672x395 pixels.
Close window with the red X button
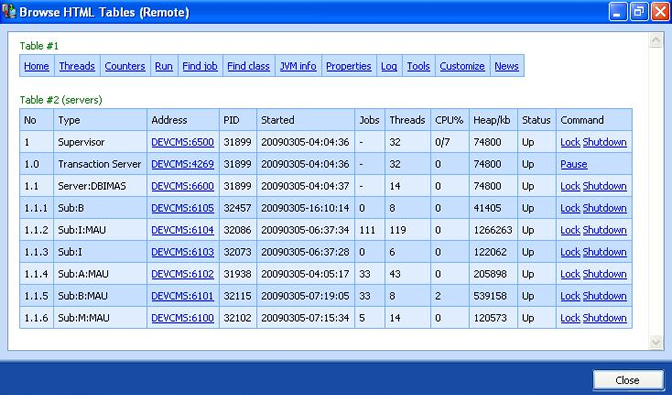click(660, 12)
